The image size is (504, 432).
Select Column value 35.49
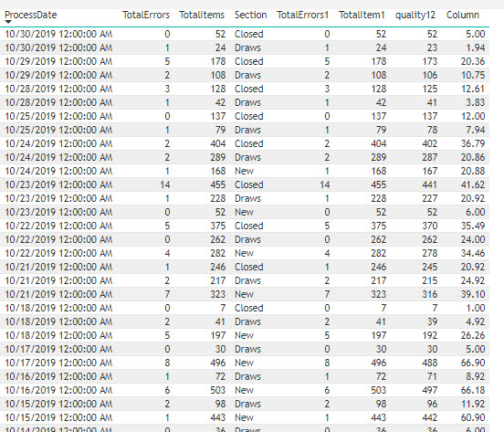click(x=473, y=226)
